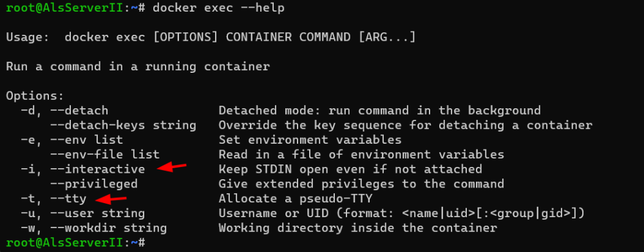
Task: Click the typed docker exec --help command
Action: (x=218, y=8)
